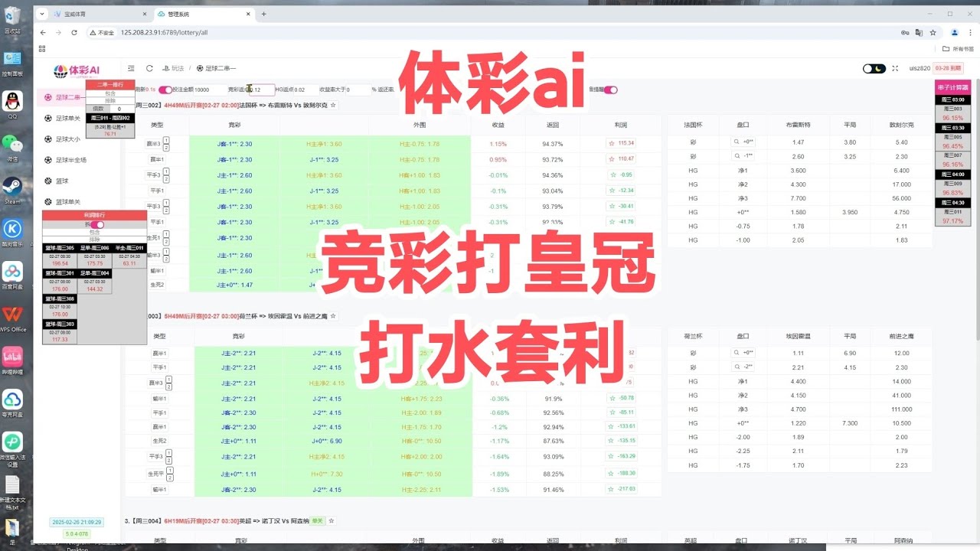Open 串子计算器 panel header
The height and width of the screenshot is (551, 980).
pos(953,86)
